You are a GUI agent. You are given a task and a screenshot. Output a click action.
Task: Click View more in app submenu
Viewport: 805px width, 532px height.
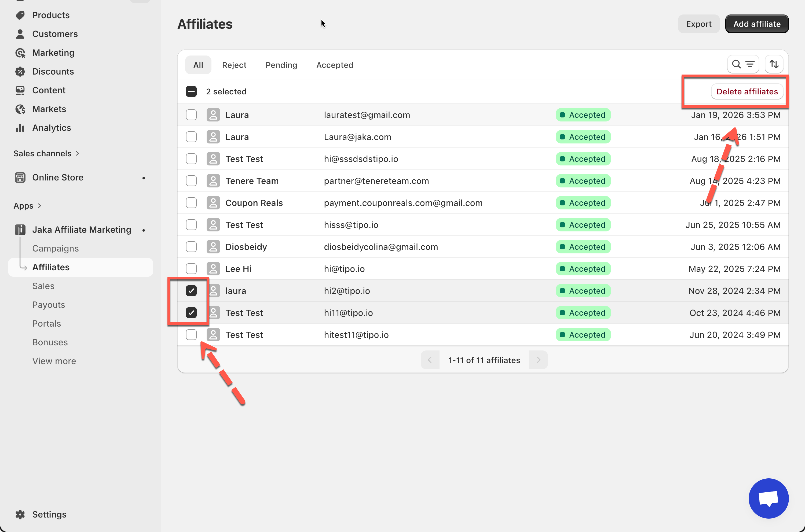54,361
